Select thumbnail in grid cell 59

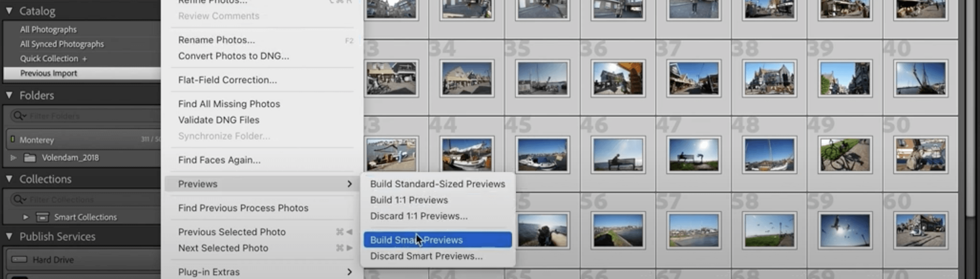(845, 231)
